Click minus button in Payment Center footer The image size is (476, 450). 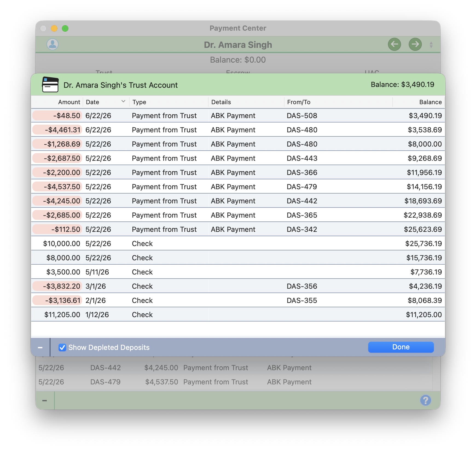coord(45,401)
